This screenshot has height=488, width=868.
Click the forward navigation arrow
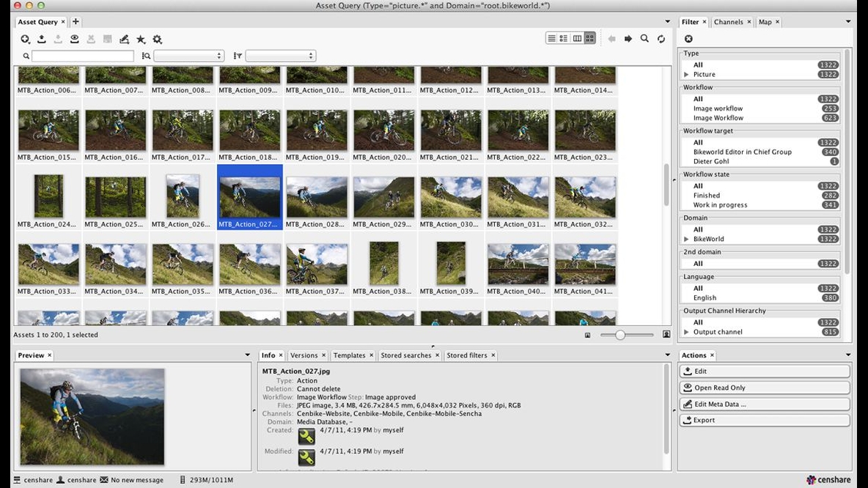[628, 39]
